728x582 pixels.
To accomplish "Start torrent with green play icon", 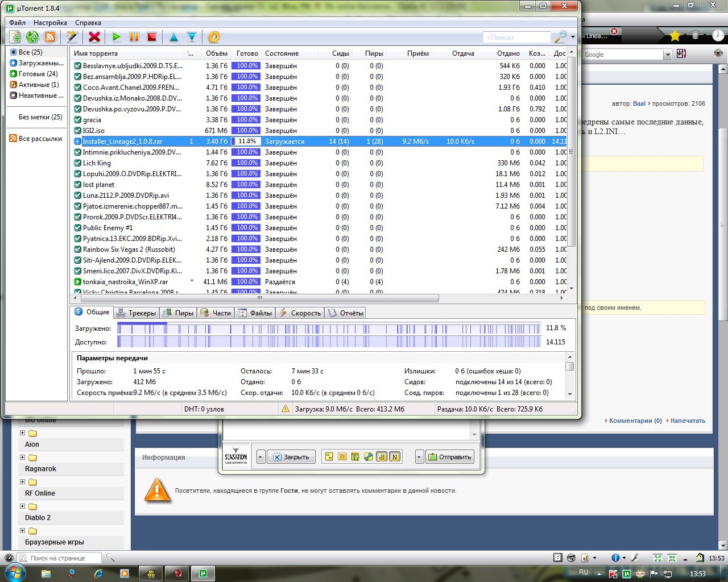I will tap(117, 37).
